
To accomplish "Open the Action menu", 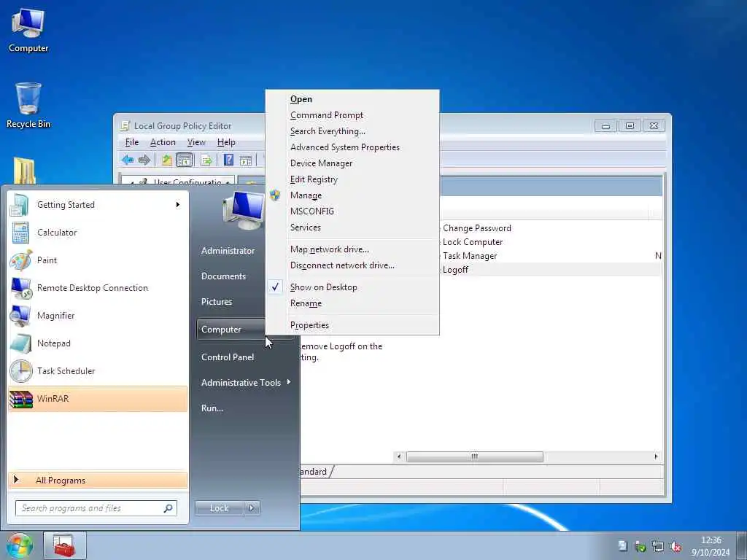I will coord(163,142).
